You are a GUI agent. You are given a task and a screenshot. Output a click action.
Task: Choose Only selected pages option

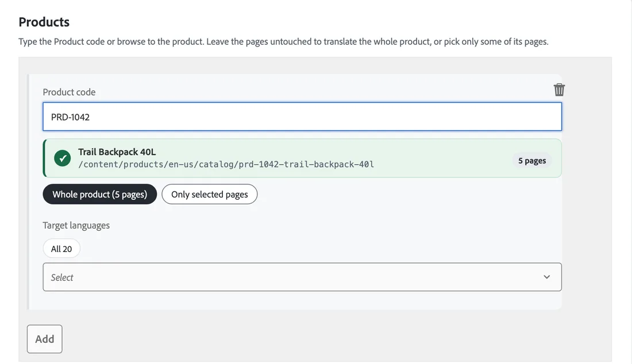[x=210, y=194]
